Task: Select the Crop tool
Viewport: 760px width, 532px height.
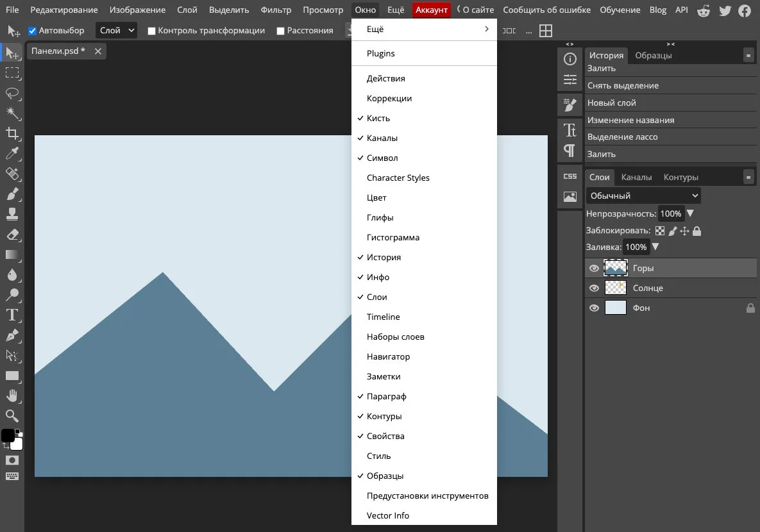Action: point(12,134)
